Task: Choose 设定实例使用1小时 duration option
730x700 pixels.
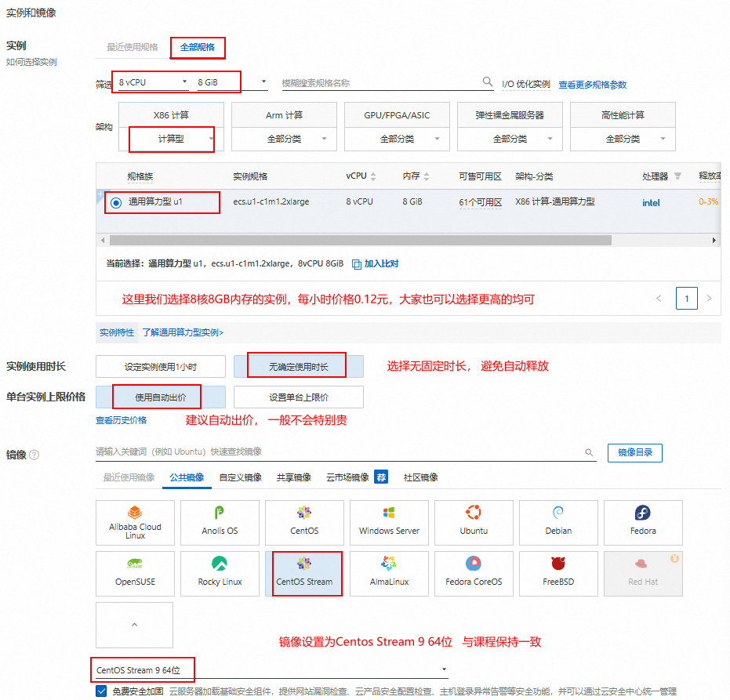Action: pyautogui.click(x=161, y=367)
